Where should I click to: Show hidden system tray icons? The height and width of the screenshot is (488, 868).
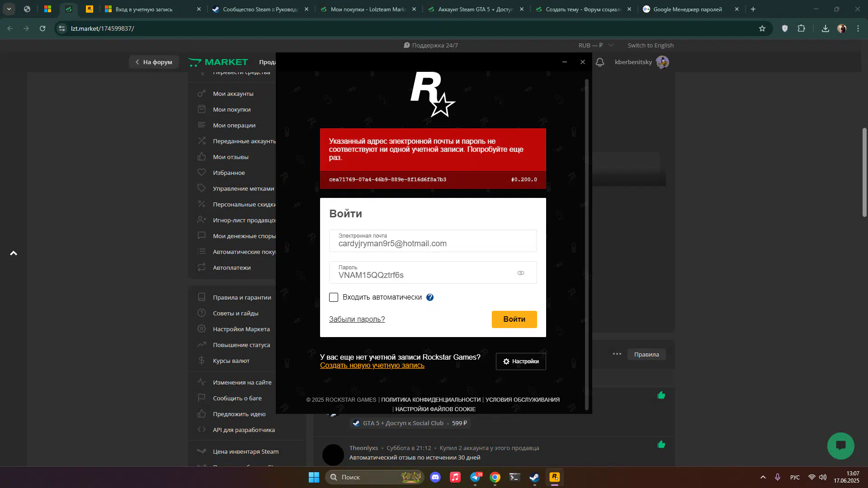coord(763,477)
